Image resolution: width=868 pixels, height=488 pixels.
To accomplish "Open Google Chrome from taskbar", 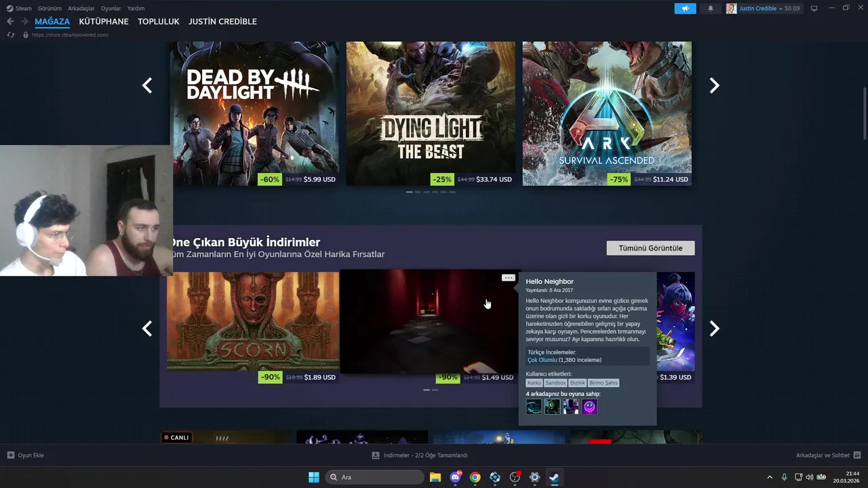I will [475, 477].
